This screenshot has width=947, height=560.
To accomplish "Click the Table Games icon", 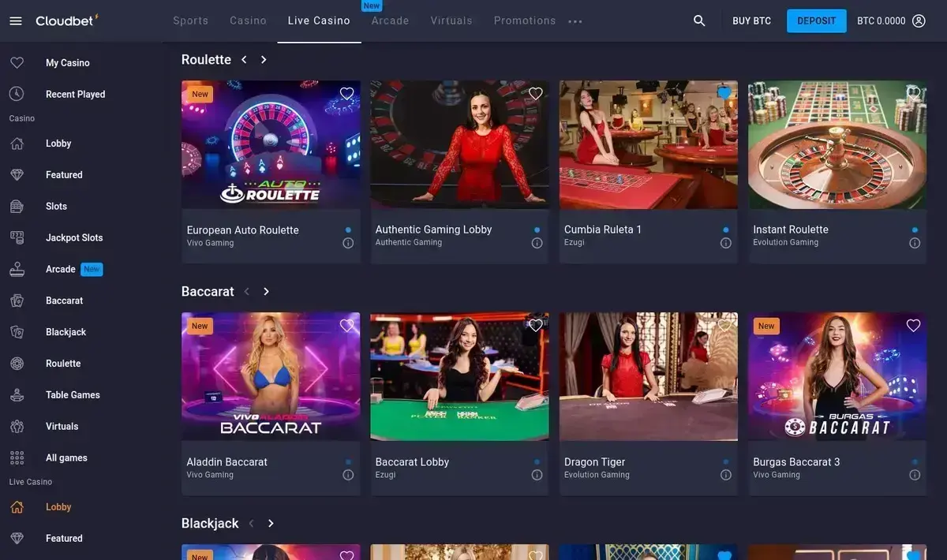I will click(x=17, y=394).
